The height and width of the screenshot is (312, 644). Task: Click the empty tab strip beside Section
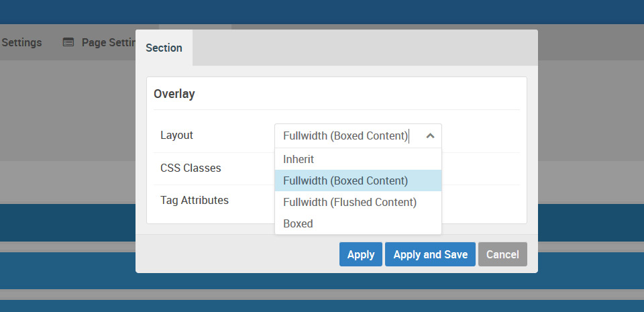pyautogui.click(x=365, y=48)
